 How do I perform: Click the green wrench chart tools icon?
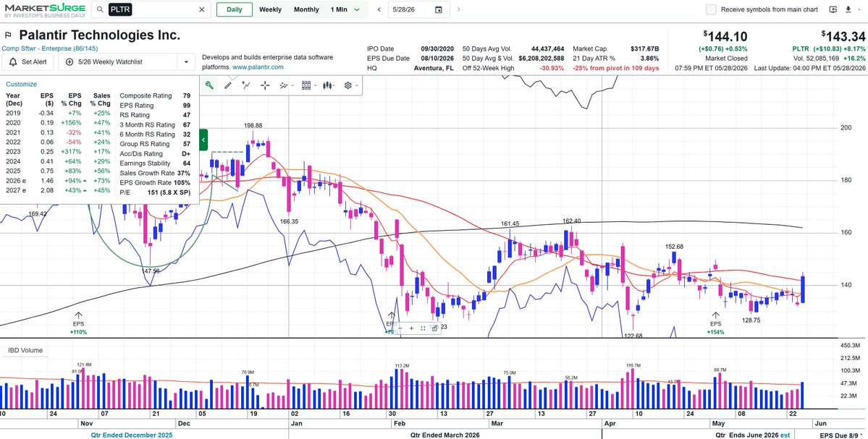pos(209,85)
